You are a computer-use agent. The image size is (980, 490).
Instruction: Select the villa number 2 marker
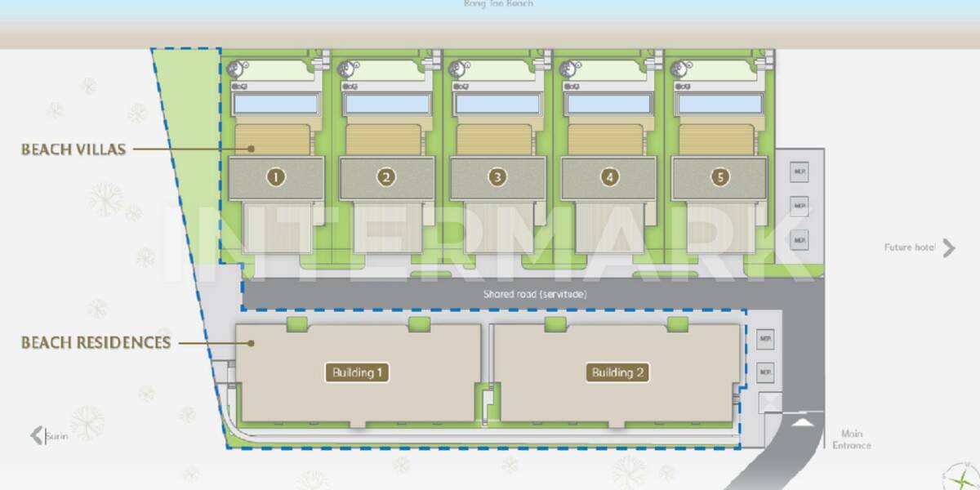coord(387,176)
